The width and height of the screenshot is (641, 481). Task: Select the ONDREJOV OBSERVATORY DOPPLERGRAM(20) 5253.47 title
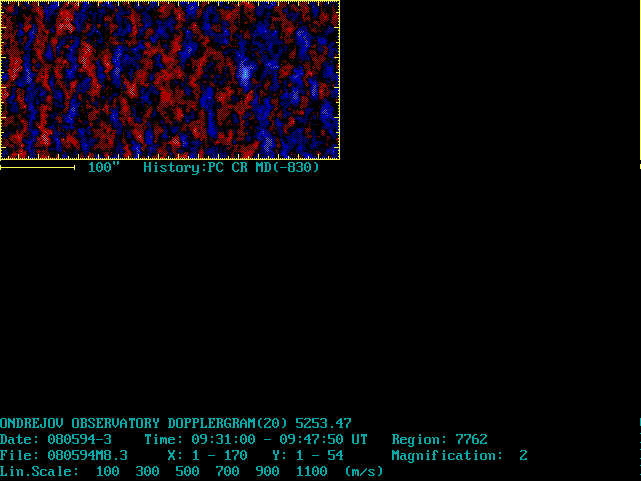coord(176,423)
